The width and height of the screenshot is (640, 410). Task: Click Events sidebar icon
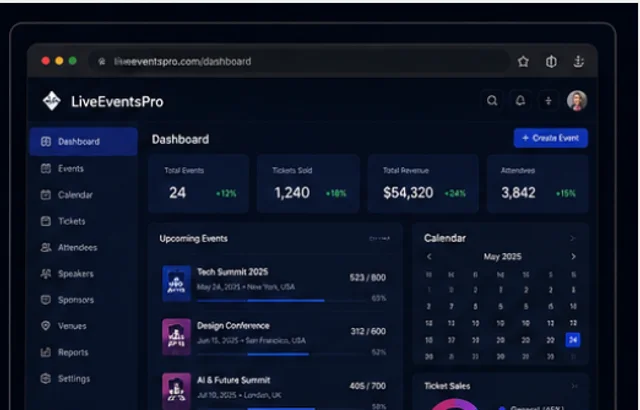pyautogui.click(x=46, y=168)
